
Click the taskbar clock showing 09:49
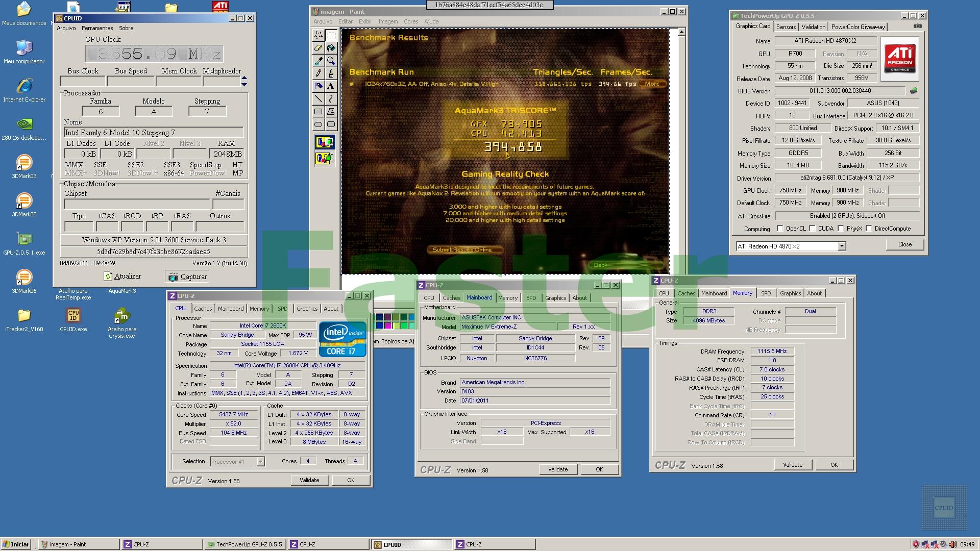967,544
